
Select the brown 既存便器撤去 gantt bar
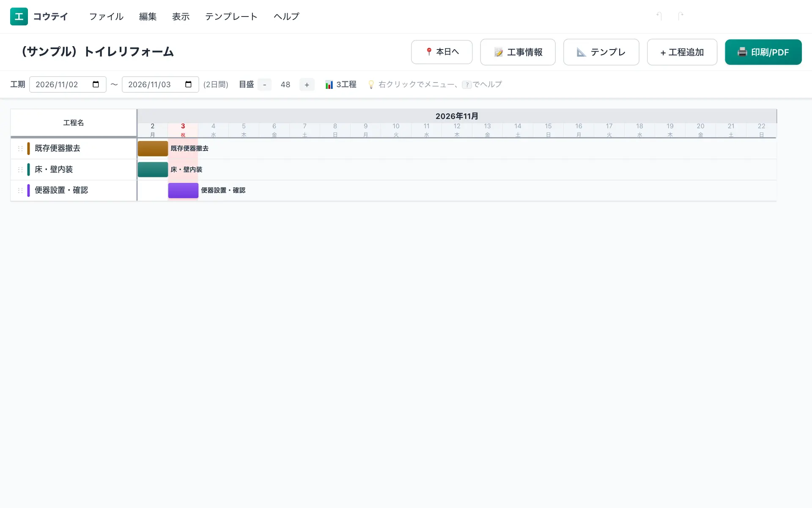tap(153, 149)
